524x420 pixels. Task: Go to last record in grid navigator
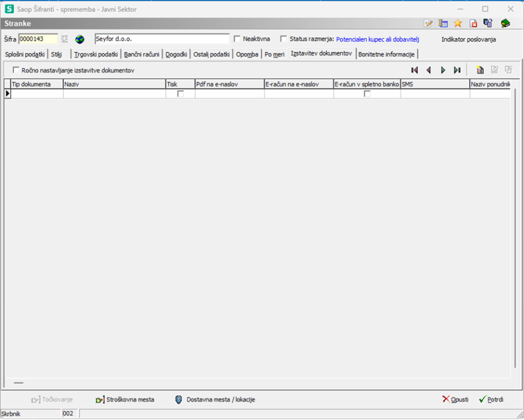tap(457, 70)
